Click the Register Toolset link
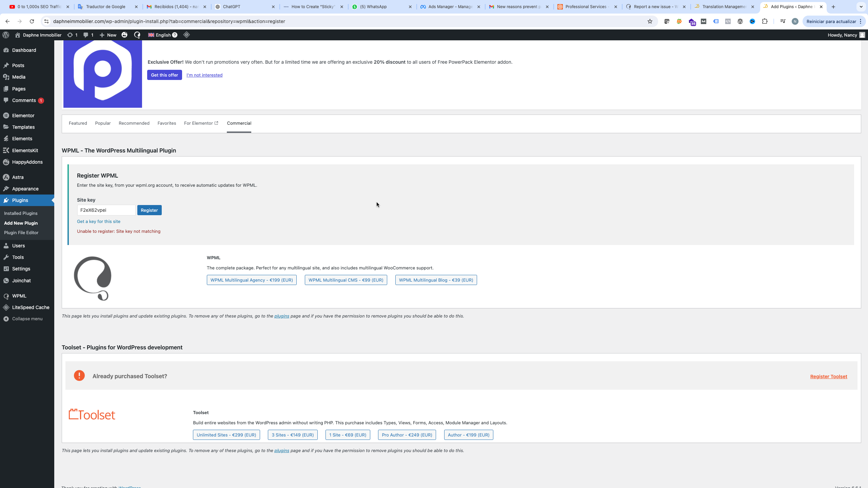868x488 pixels. [x=829, y=377]
